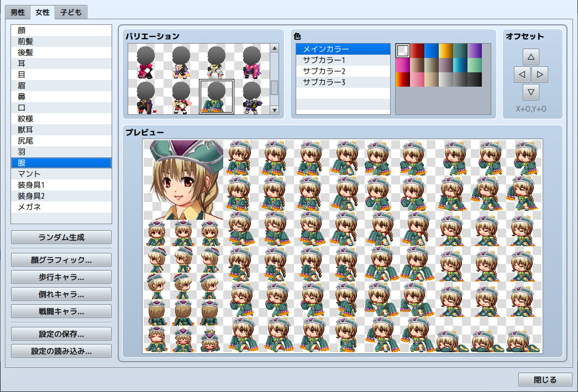Click the up offset arrow button
The width and height of the screenshot is (578, 392).
[x=532, y=56]
